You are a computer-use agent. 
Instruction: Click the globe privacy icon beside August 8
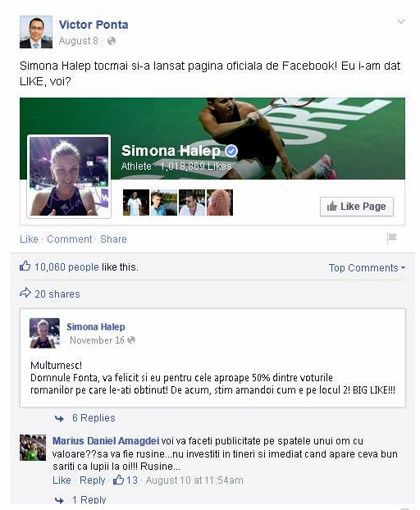(112, 41)
